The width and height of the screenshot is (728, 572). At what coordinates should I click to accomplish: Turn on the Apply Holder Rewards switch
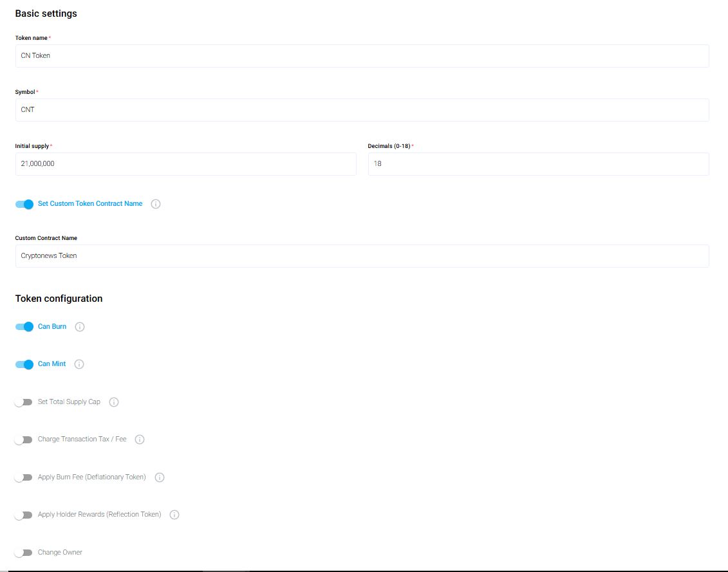[24, 515]
